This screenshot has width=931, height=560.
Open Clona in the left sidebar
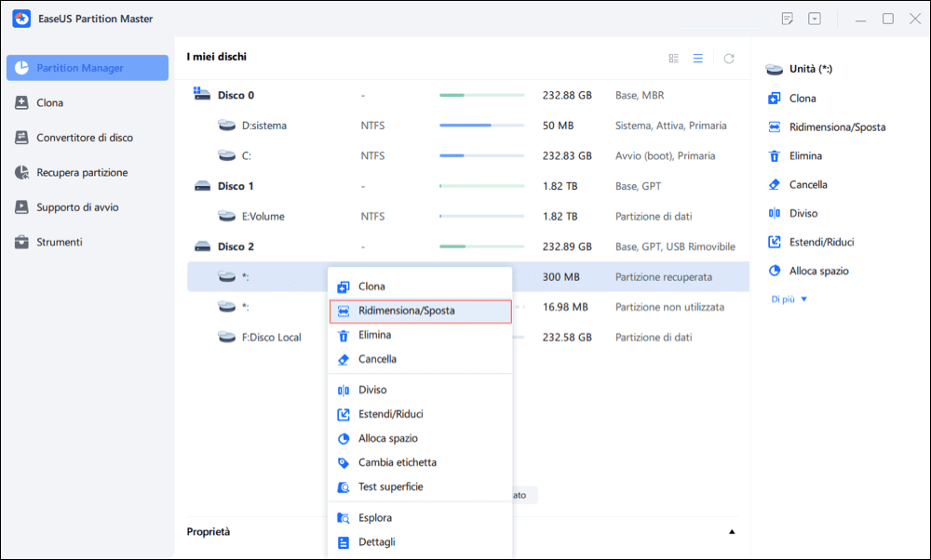click(88, 102)
